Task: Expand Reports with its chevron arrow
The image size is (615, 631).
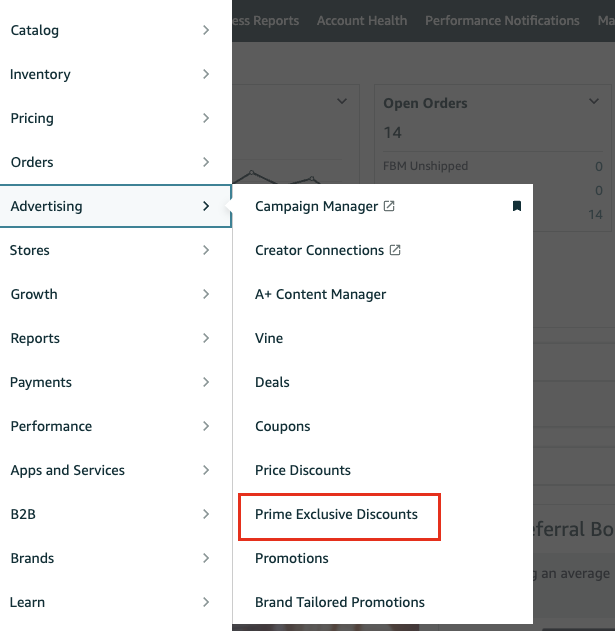Action: (x=206, y=338)
